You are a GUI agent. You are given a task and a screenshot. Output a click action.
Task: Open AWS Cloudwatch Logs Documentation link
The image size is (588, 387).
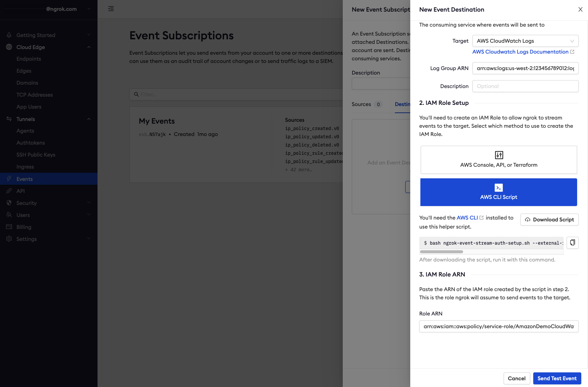pyautogui.click(x=520, y=52)
